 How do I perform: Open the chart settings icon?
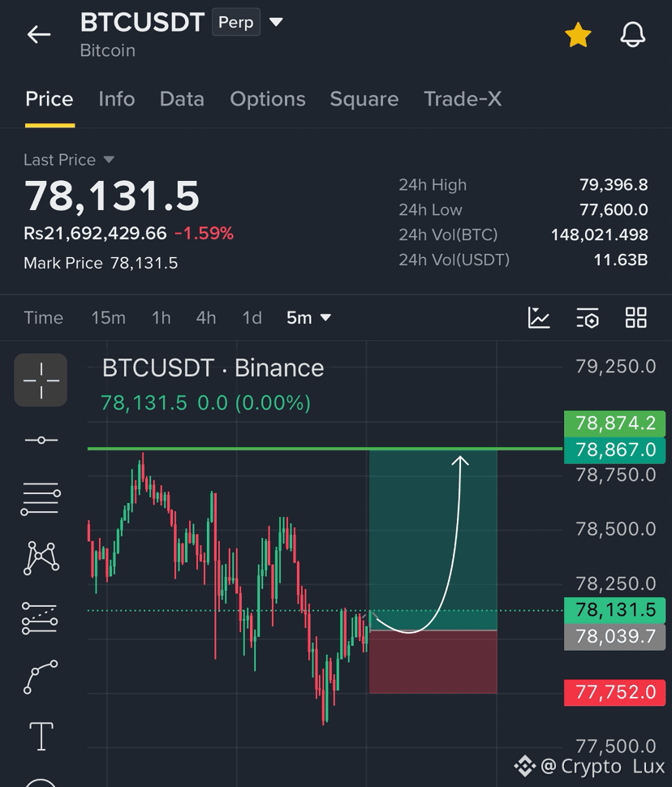(x=587, y=318)
